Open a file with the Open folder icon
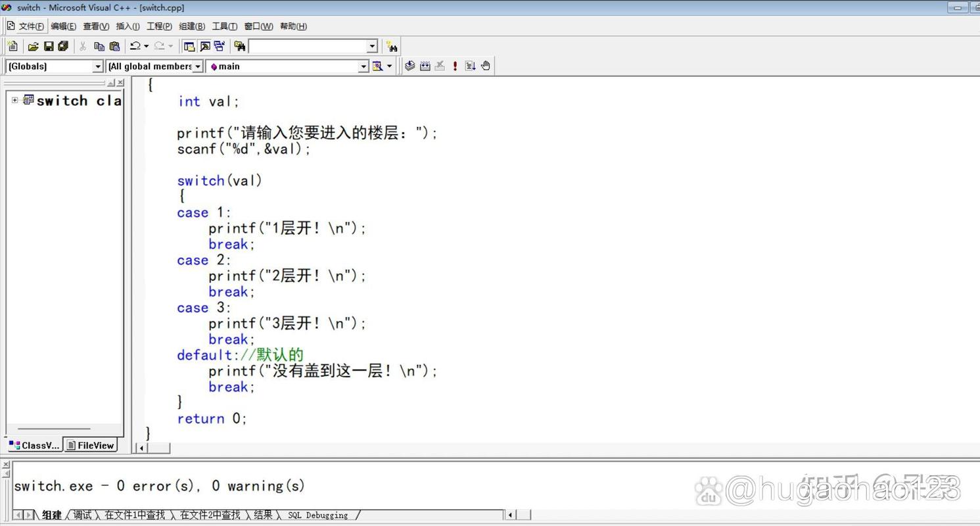 [x=32, y=46]
